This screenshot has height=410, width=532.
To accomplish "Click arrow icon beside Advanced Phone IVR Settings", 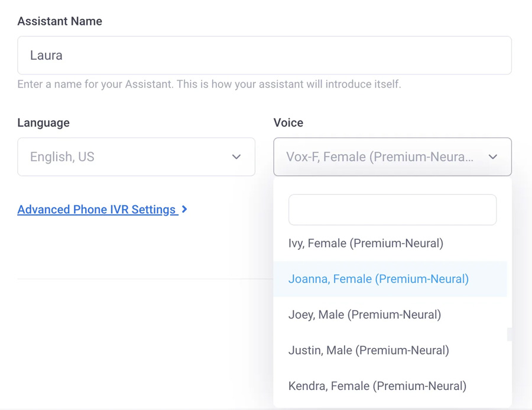I will [x=185, y=209].
